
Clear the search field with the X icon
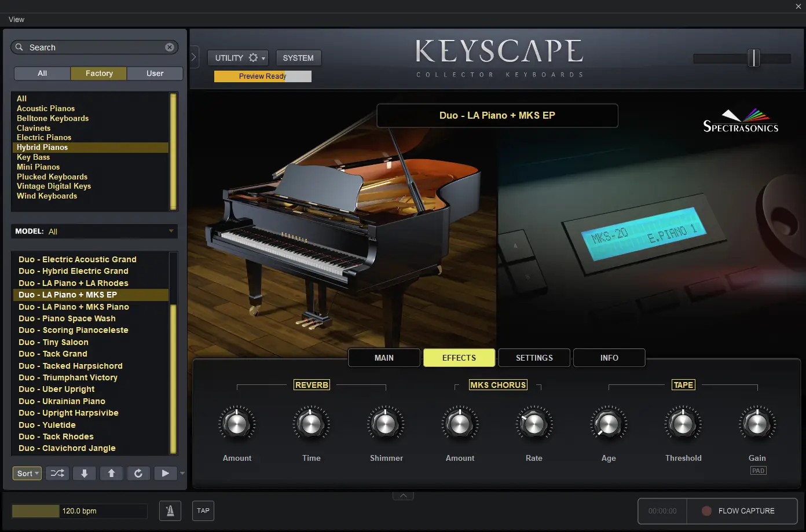coord(169,47)
